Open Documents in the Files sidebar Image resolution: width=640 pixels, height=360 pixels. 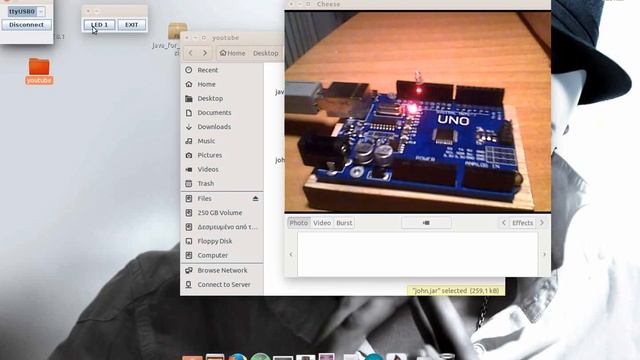pos(222,113)
